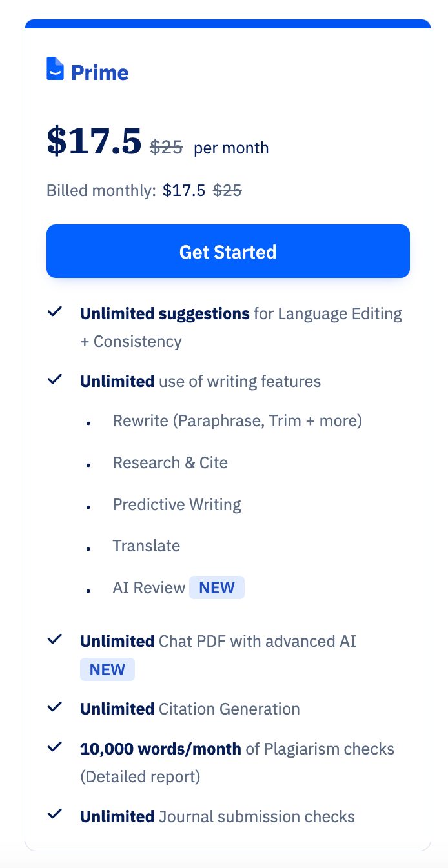Select the AI Review feature entry

coord(148,587)
